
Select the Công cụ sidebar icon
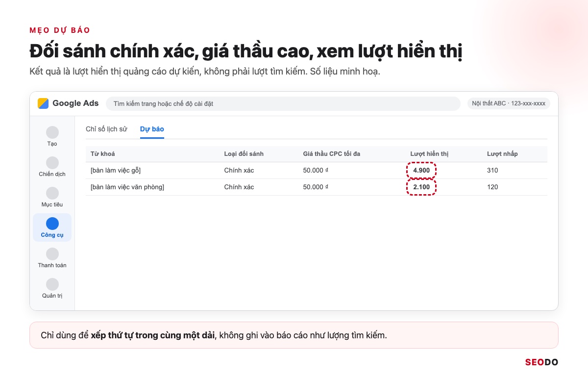52,224
